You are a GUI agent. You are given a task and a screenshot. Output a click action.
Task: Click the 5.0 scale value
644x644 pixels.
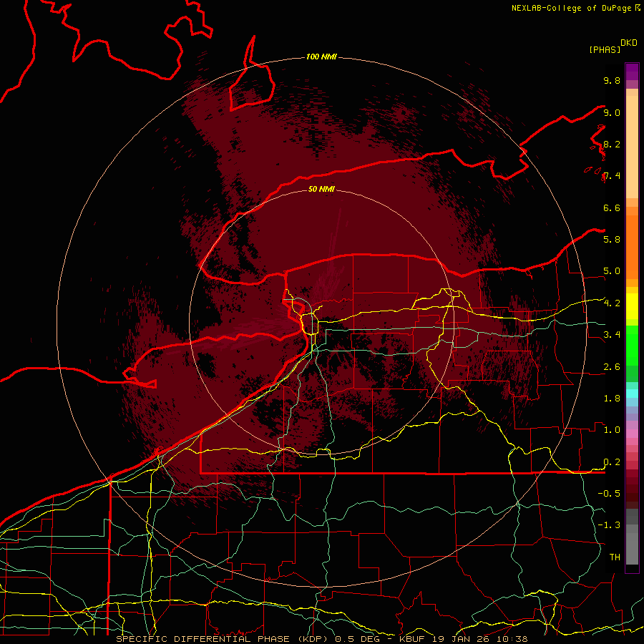click(612, 271)
